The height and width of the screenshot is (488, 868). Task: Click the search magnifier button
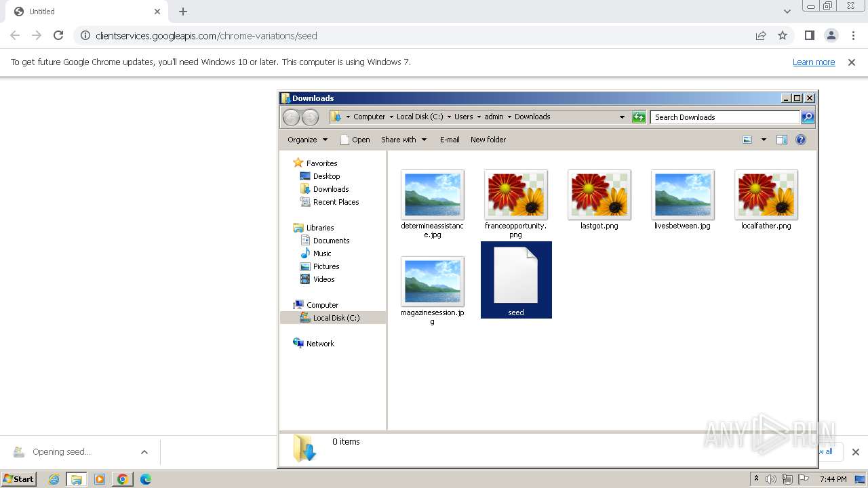click(808, 117)
